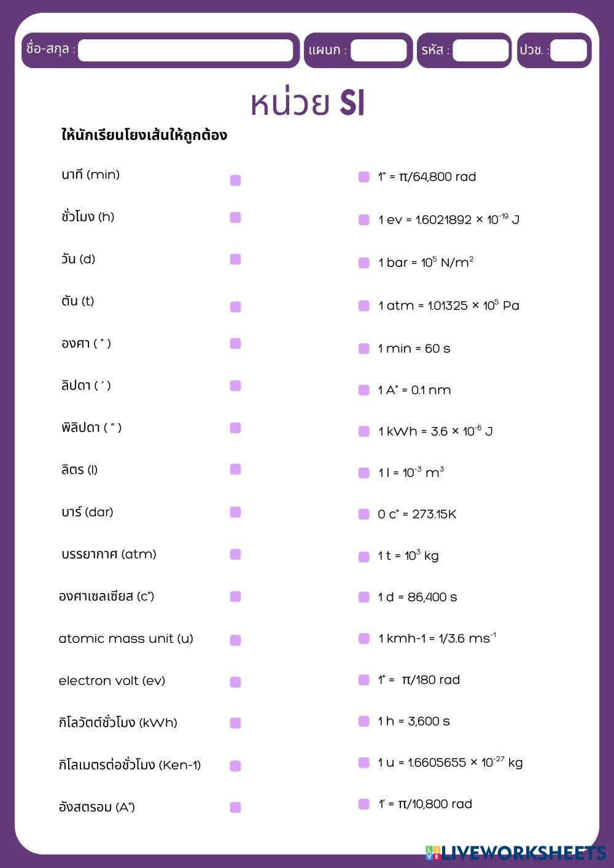The width and height of the screenshot is (614, 868).
Task: Select the answer dot for 1 min = 60 s
Action: tap(364, 349)
